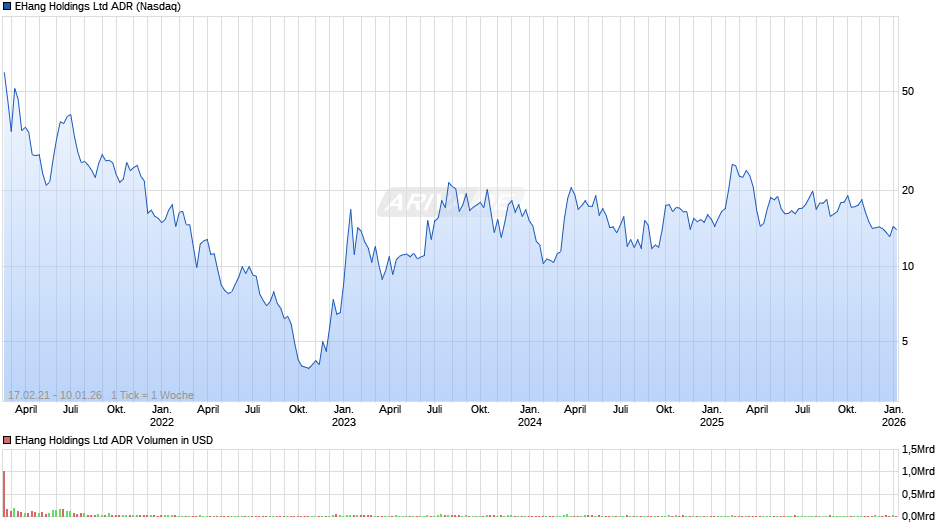The image size is (940, 526).
Task: Click the 'April' label right after Jan. 2025
Action: (757, 410)
